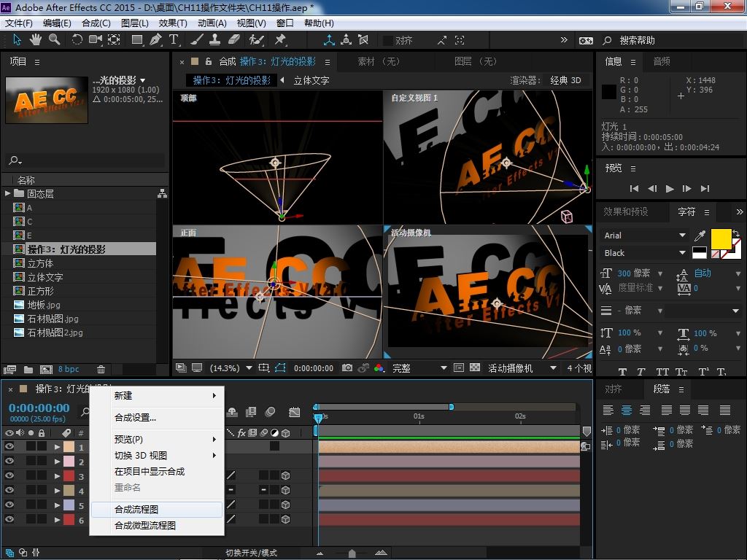
Task: Select the Horizontal Type tool
Action: click(x=174, y=40)
